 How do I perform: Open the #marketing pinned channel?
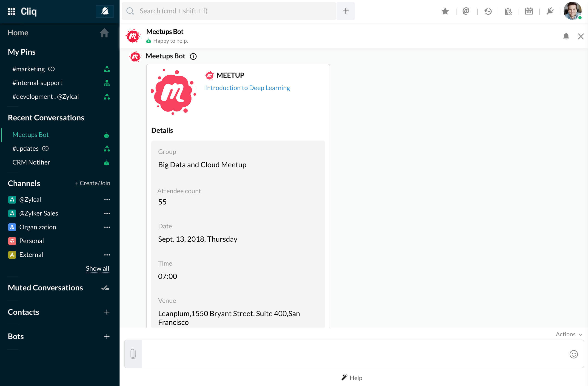tap(29, 69)
